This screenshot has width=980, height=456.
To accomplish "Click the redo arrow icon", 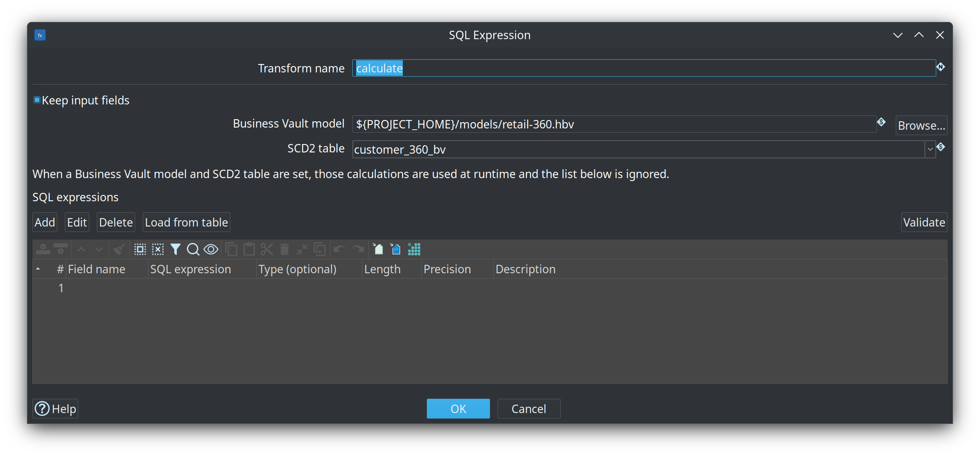I will tap(358, 249).
